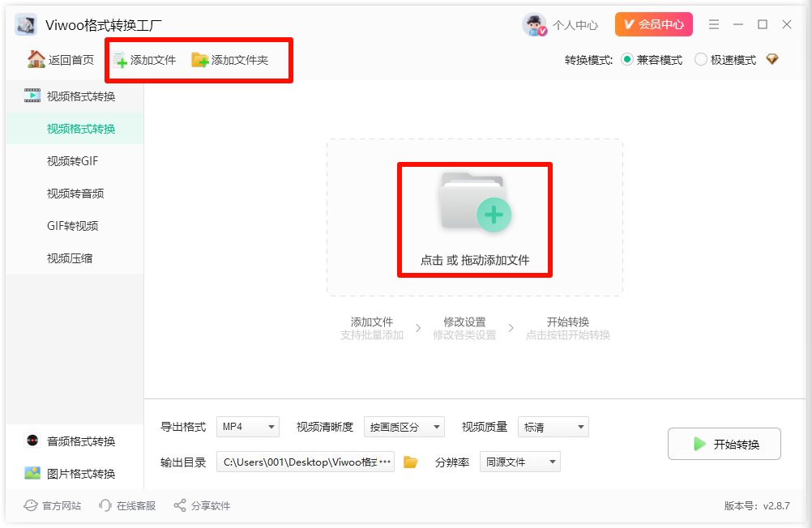Minimize the Viwoo window
Image resolution: width=812 pixels, height=528 pixels.
[x=738, y=24]
